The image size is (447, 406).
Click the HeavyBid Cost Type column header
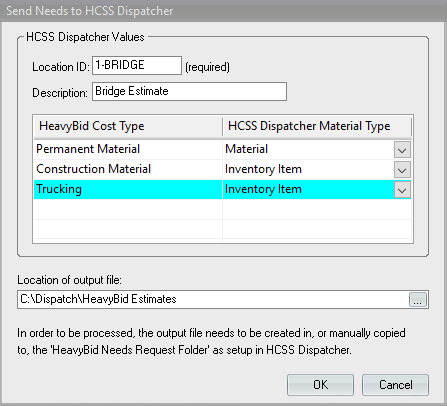pos(128,126)
